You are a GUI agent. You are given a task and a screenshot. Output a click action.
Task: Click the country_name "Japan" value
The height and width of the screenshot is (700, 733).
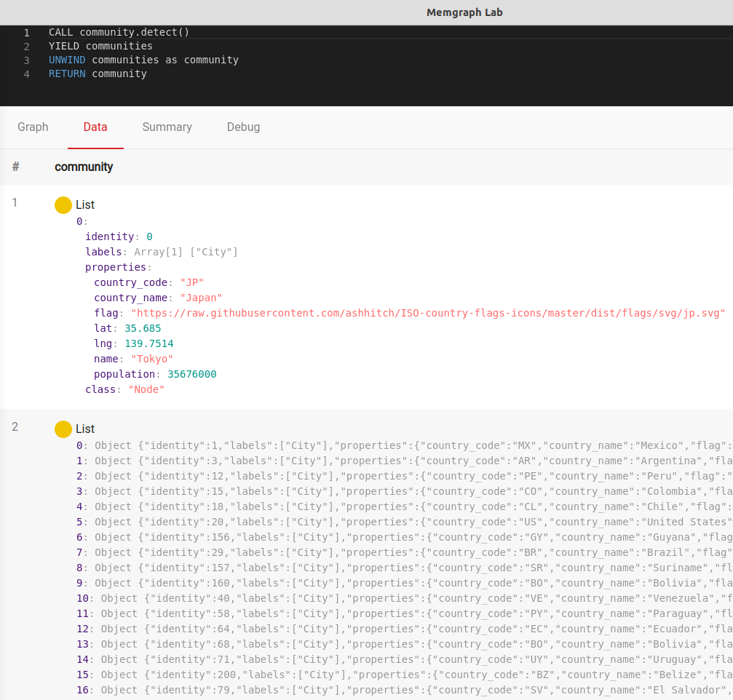pos(201,298)
